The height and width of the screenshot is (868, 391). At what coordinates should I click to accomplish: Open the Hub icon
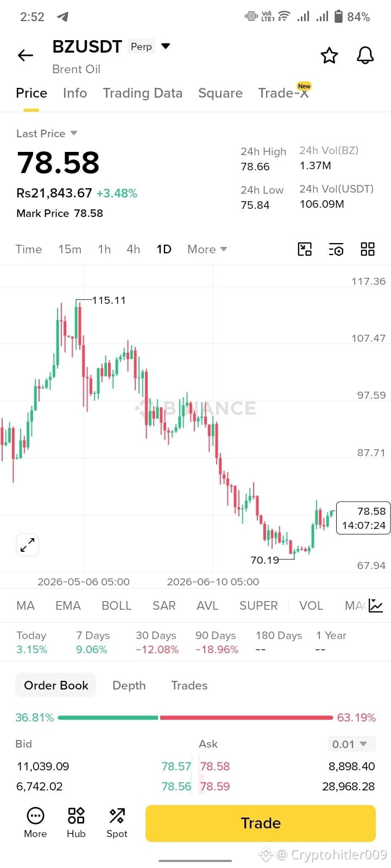[76, 822]
